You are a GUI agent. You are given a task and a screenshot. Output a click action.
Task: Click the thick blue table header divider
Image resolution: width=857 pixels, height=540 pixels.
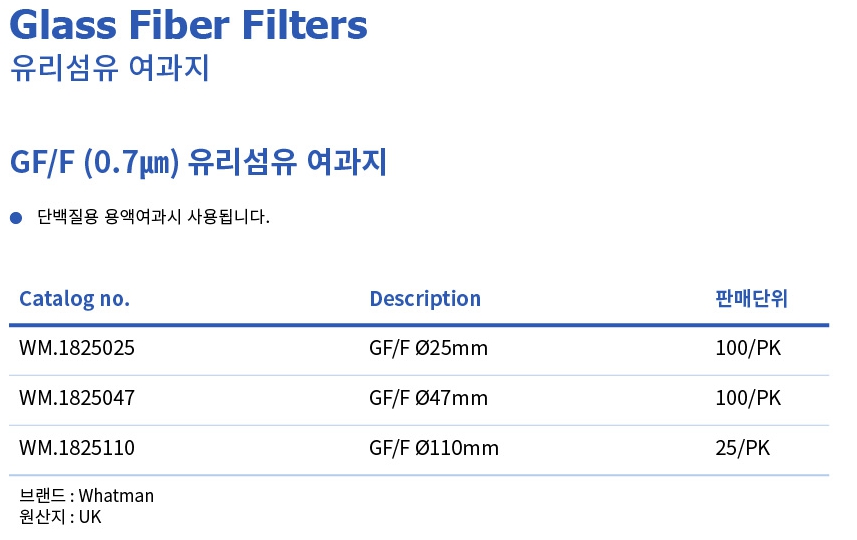[419, 325]
